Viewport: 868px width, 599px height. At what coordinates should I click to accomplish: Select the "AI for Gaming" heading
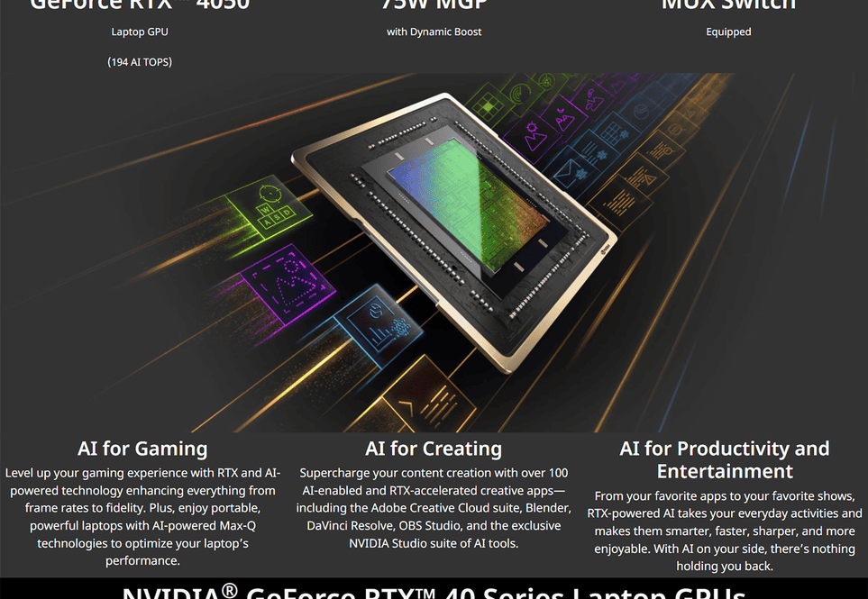142,449
